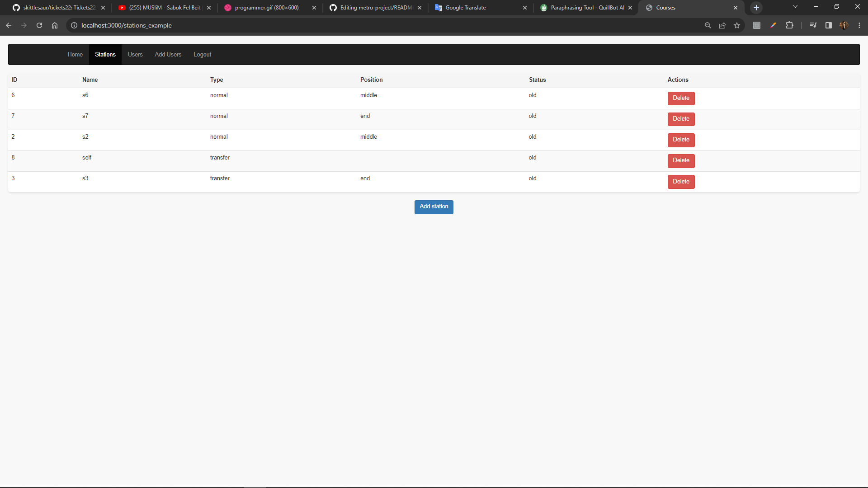The height and width of the screenshot is (488, 868).
Task: Click the GitHub logo on the skittlesaur tab
Action: point(16,8)
